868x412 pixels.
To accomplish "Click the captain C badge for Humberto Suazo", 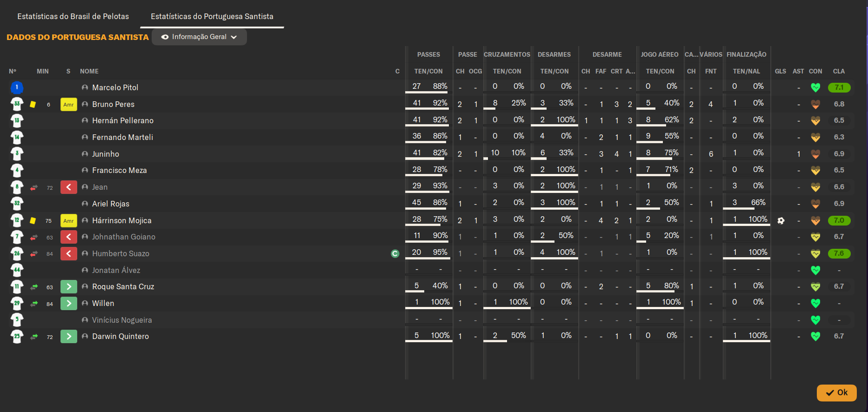I will (x=395, y=253).
